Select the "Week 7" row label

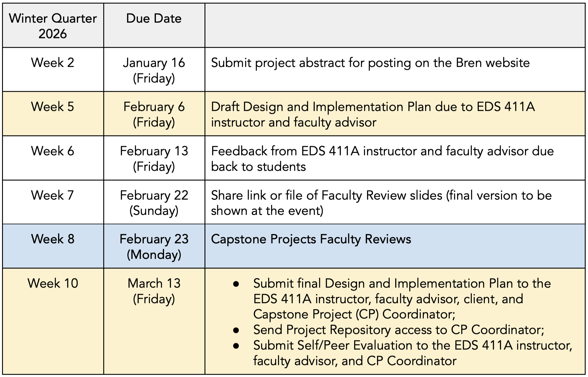click(53, 195)
